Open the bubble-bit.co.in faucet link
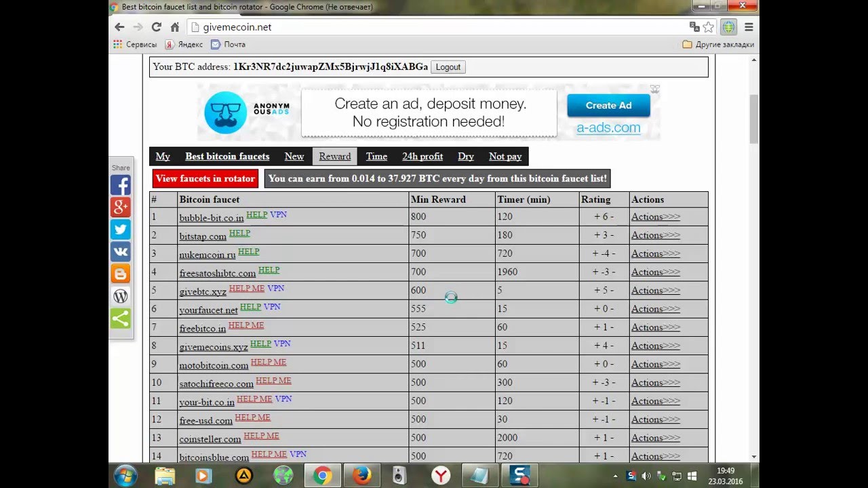This screenshot has width=868, height=488. [x=212, y=218]
